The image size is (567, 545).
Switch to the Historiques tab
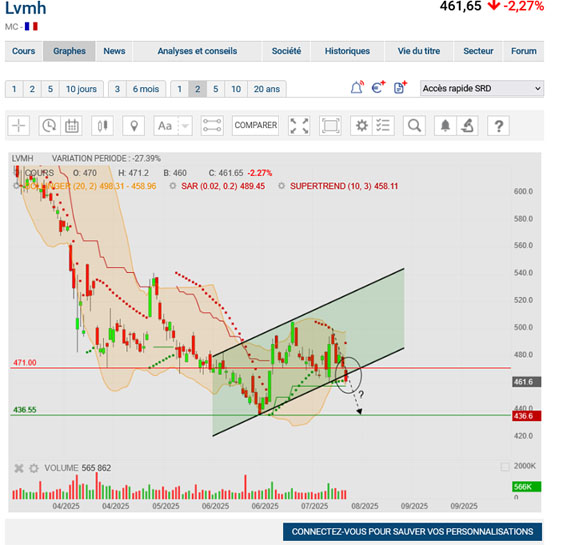pyautogui.click(x=347, y=51)
